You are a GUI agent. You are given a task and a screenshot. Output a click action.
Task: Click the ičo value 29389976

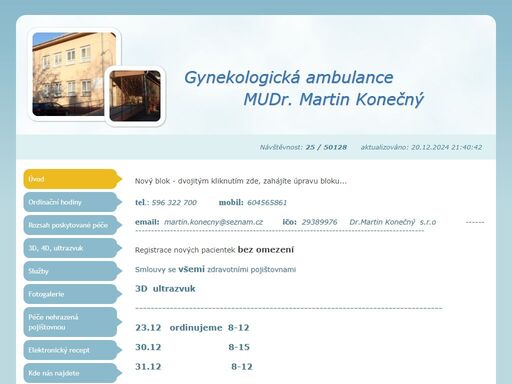tap(319, 222)
